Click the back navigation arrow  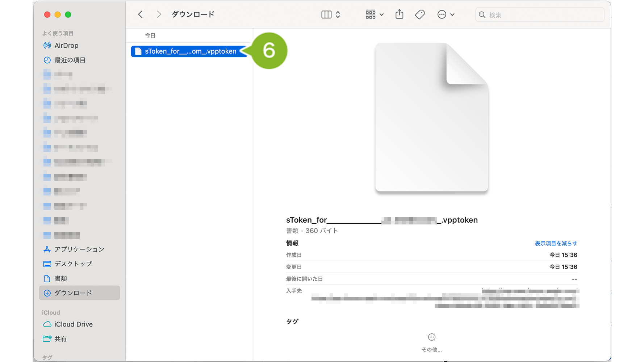[141, 14]
